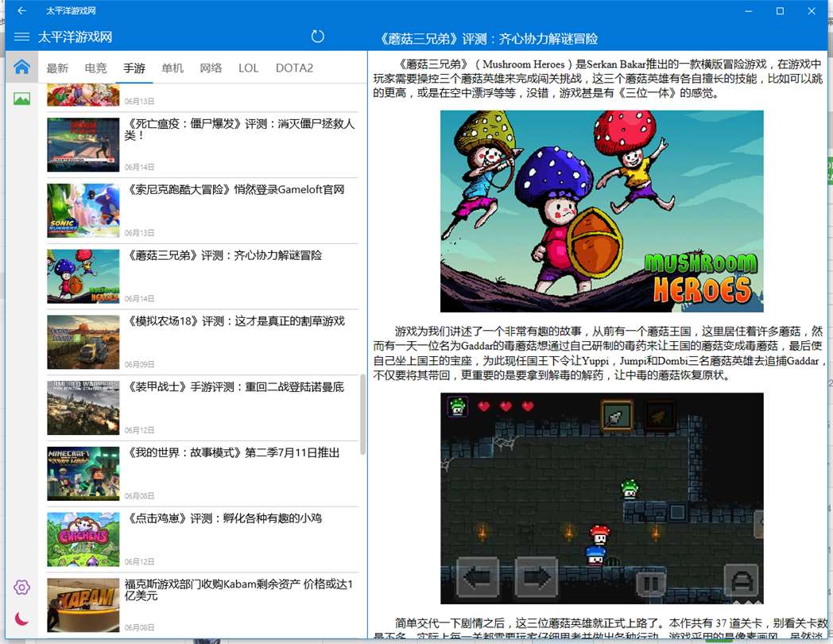Open settings gear in sidebar
This screenshot has height=644, width=833.
(x=21, y=587)
